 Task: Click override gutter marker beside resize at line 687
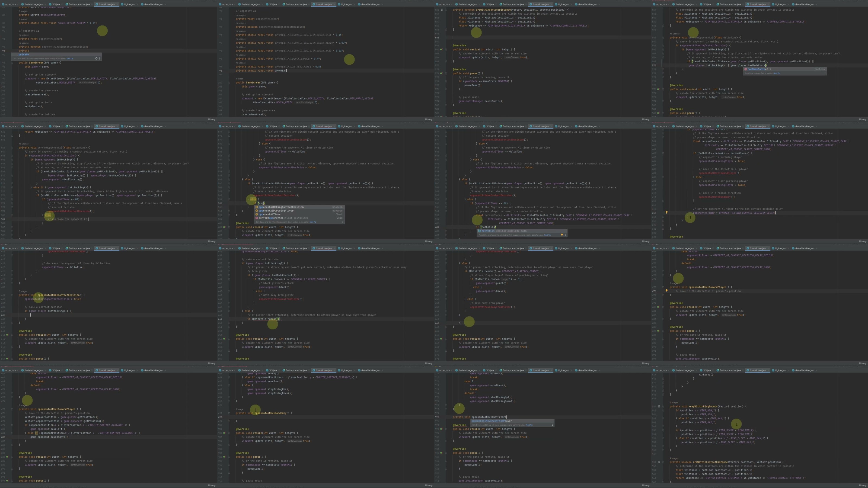(x=7, y=457)
